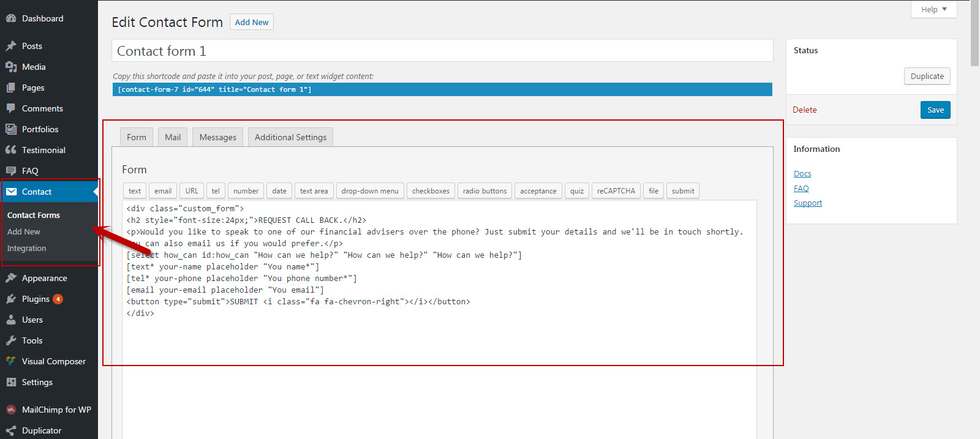Click the Contact form title field
This screenshot has height=439, width=980.
pyautogui.click(x=442, y=51)
